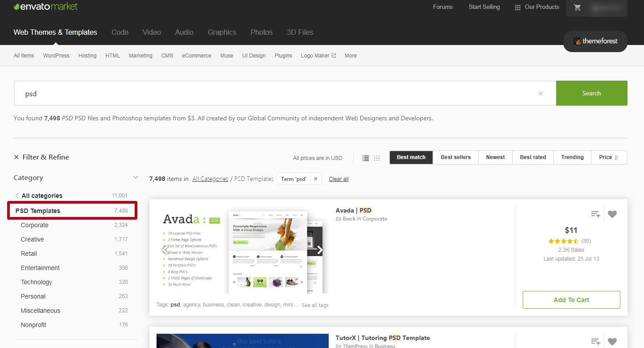Switch to the 3D Files tab

pos(300,32)
